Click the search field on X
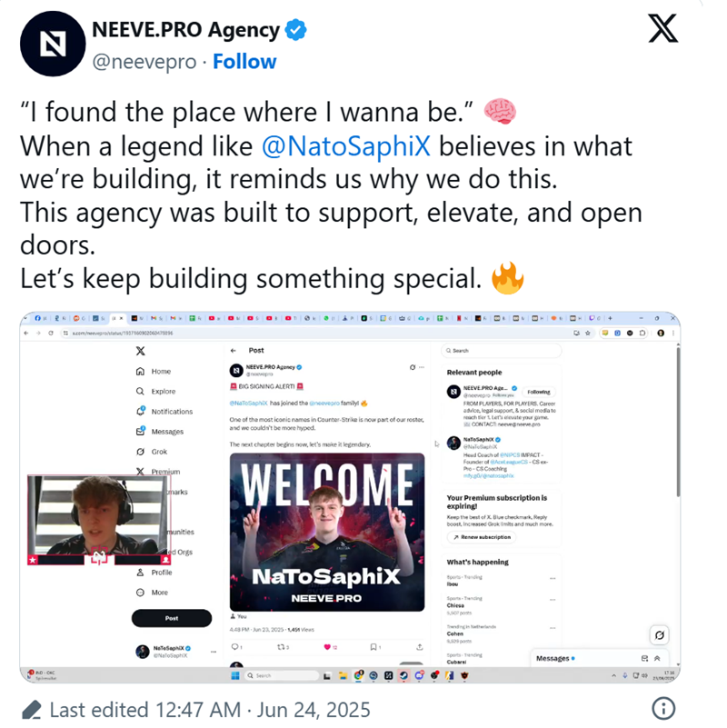Viewport: 727px width, 728px height. (x=502, y=351)
